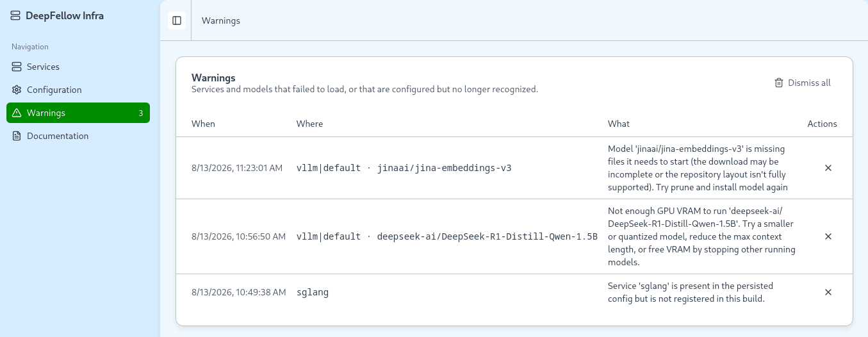Viewport: 868px width, 337px height.
Task: Click the deepseek-ai/DeepSeek-R1-Distill-Qwen-1.5B location cell
Action: pyautogui.click(x=447, y=236)
